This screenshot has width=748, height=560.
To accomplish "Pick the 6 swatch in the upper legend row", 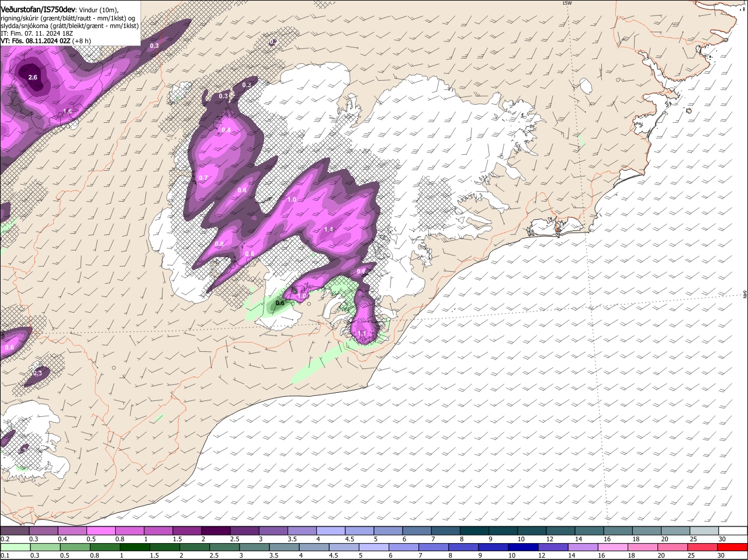I will [417, 530].
